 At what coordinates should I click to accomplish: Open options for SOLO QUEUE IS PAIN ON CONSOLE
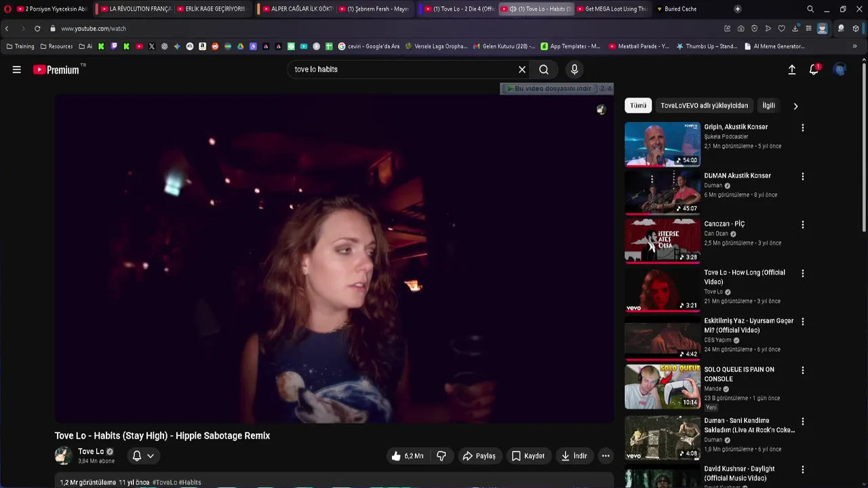[803, 370]
